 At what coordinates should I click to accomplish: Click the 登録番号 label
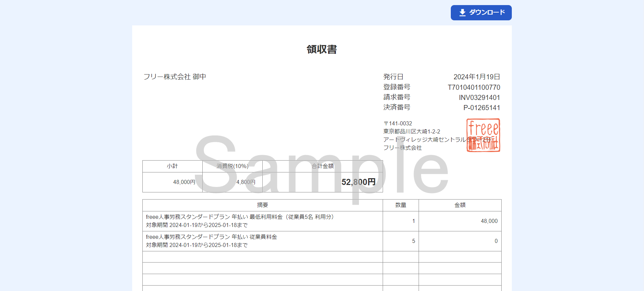397,87
